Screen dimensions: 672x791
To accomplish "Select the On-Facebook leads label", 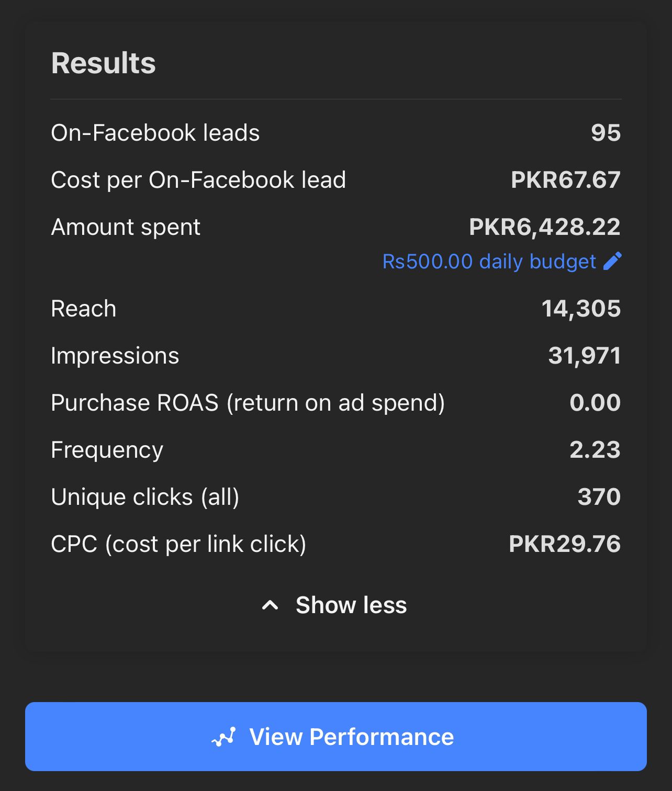I will (155, 133).
